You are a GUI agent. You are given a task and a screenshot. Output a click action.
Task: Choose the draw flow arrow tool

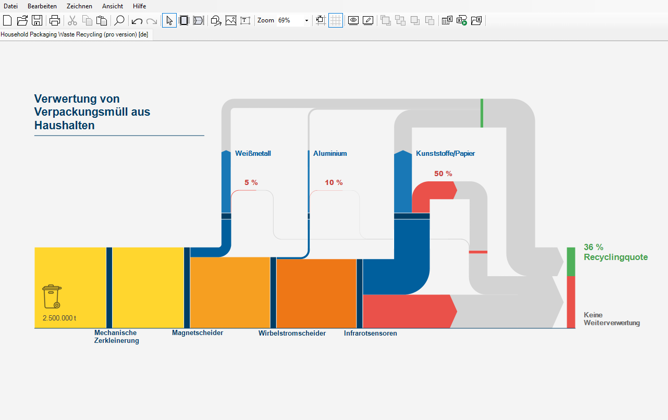[198, 20]
